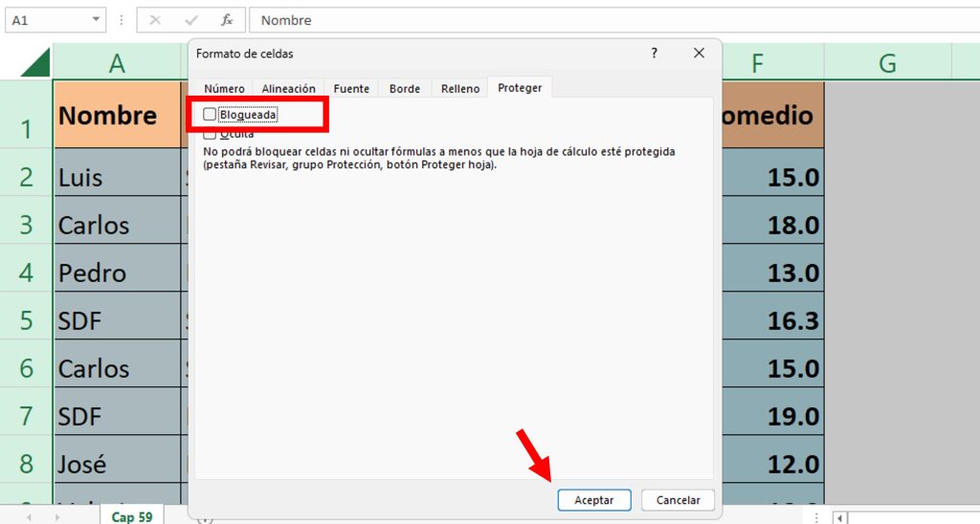980x524 pixels.
Task: Open the Alineación tab
Action: (288, 88)
